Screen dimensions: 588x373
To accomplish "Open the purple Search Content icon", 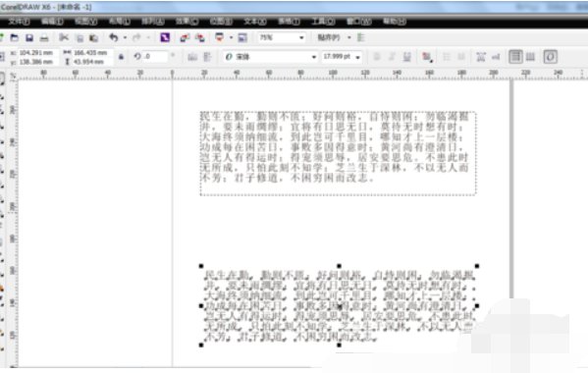I will point(165,37).
